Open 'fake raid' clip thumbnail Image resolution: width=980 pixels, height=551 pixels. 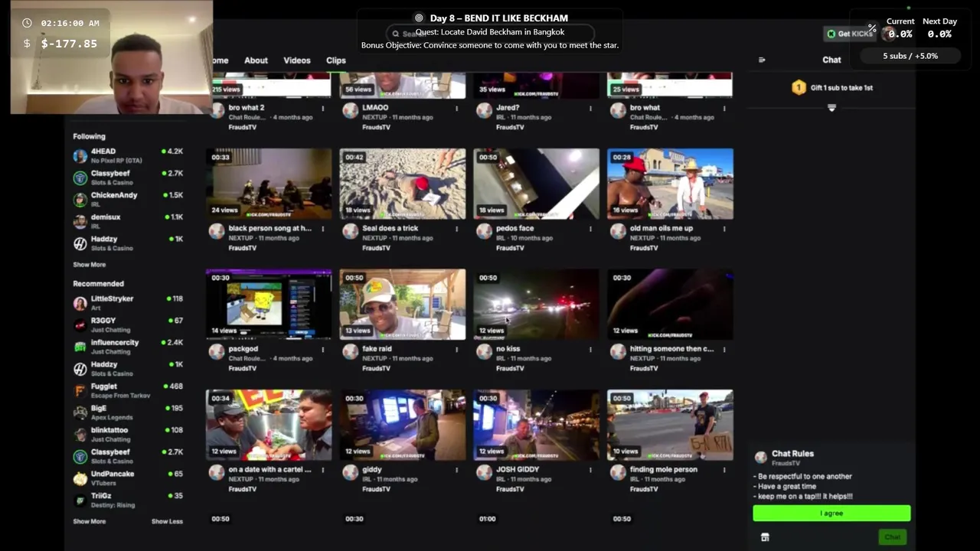[x=403, y=305]
